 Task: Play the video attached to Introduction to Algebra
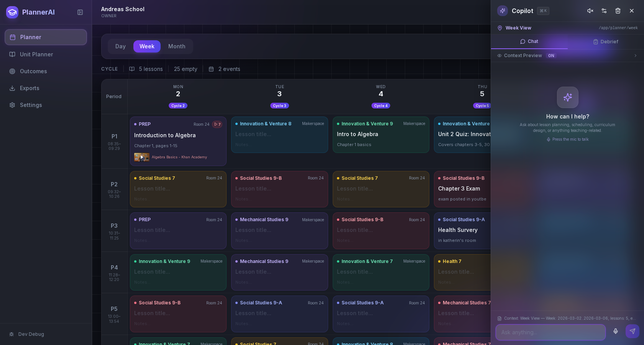point(141,157)
